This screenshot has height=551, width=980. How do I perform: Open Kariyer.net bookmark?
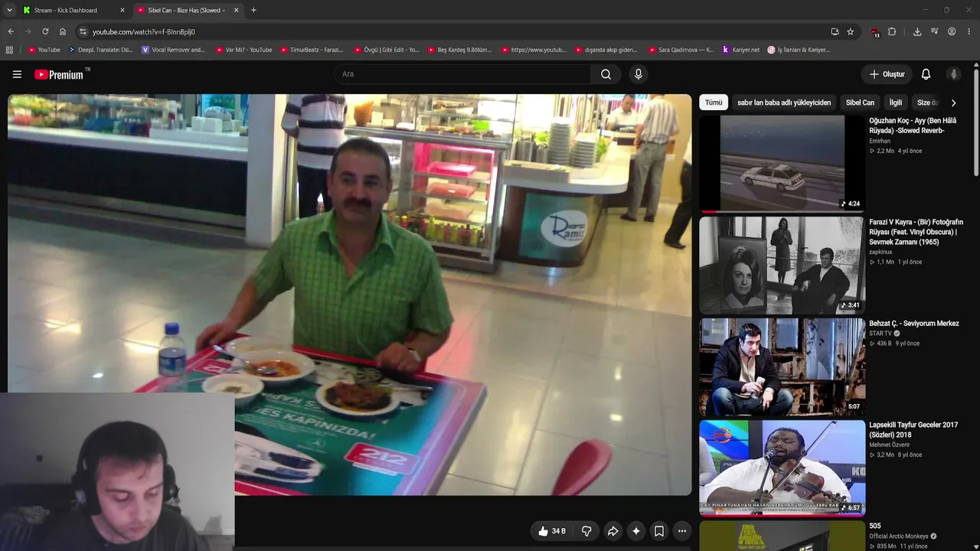coord(741,50)
